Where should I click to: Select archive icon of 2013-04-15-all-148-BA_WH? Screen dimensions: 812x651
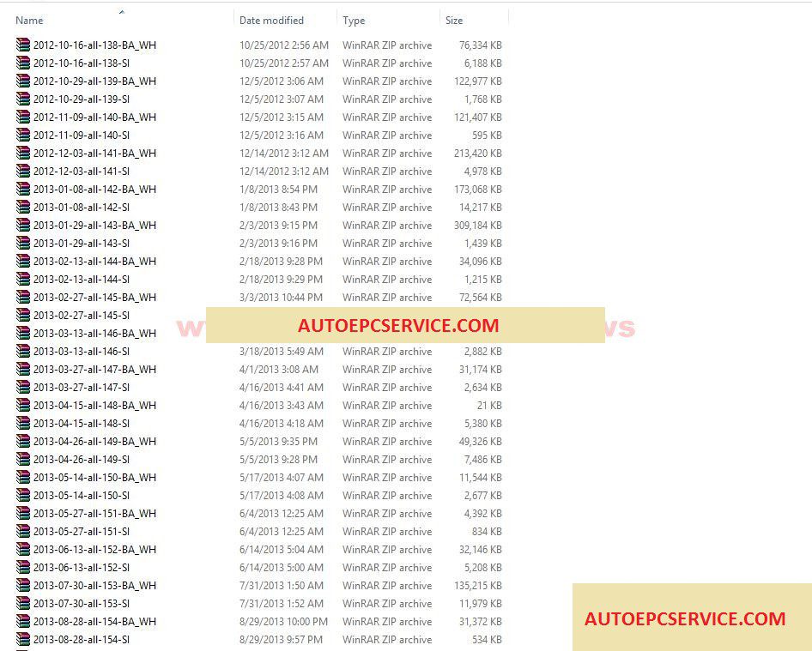(x=23, y=405)
